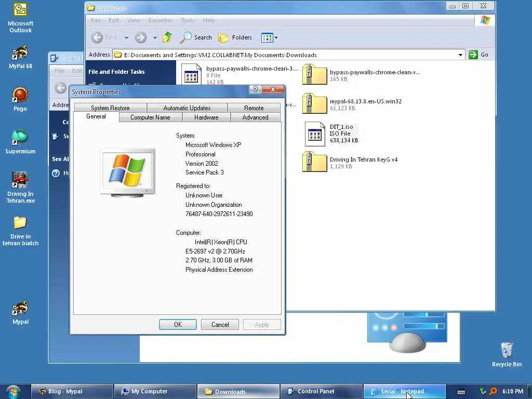Expand the Address bar dropdown
Viewport: 532px width, 399px height.
[460, 55]
